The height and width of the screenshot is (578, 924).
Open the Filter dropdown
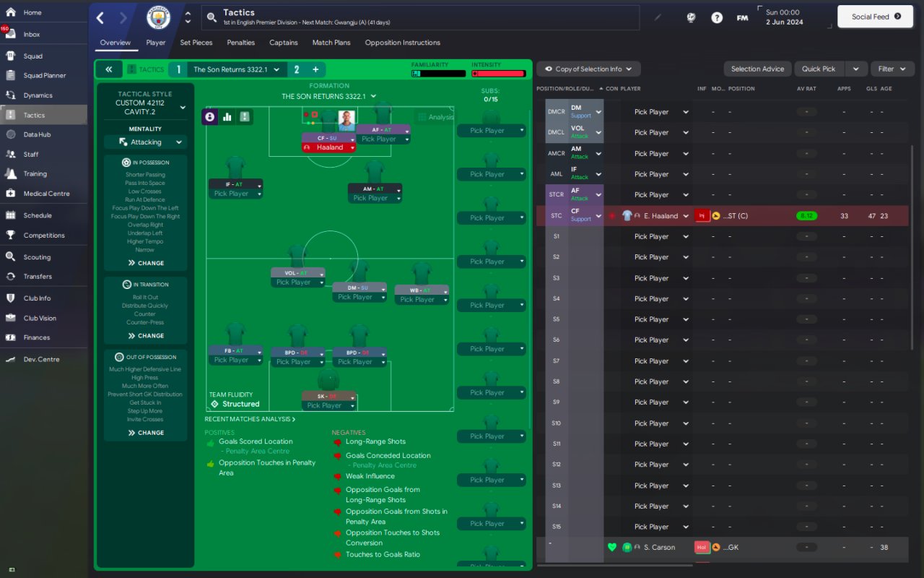pos(892,69)
